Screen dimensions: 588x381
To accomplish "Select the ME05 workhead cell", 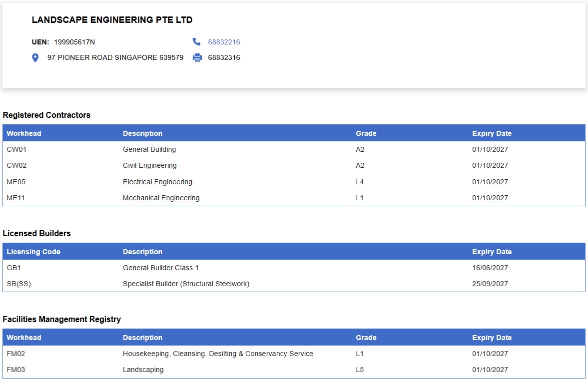I will coord(16,182).
